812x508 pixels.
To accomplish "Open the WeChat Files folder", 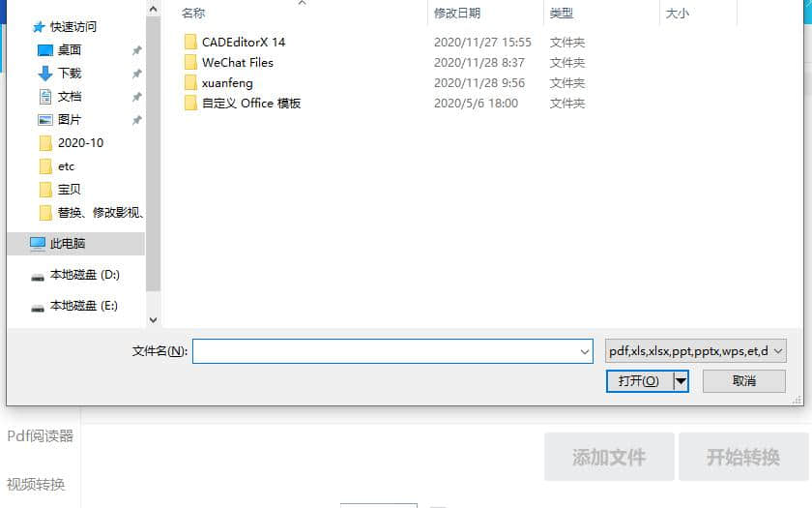I will point(237,63).
